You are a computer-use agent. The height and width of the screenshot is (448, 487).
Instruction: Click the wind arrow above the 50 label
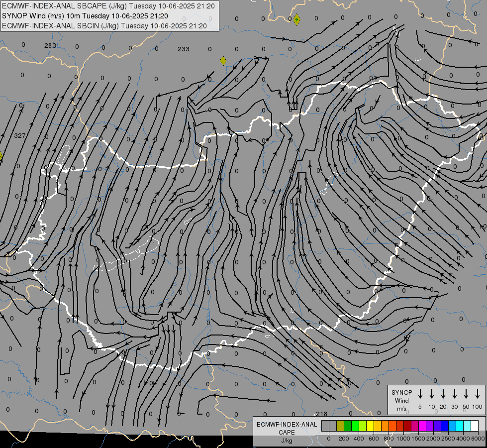pos(466,394)
